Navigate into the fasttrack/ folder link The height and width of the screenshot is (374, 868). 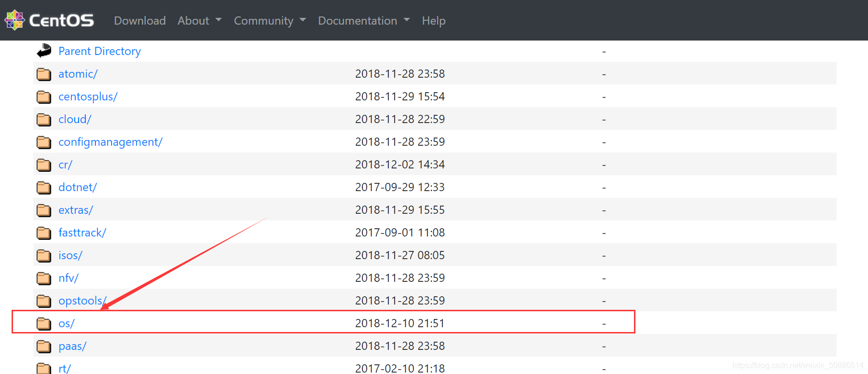coord(82,233)
